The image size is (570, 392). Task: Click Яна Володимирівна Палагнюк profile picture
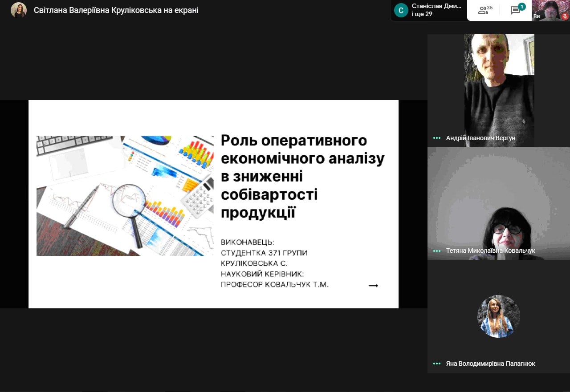tap(499, 316)
